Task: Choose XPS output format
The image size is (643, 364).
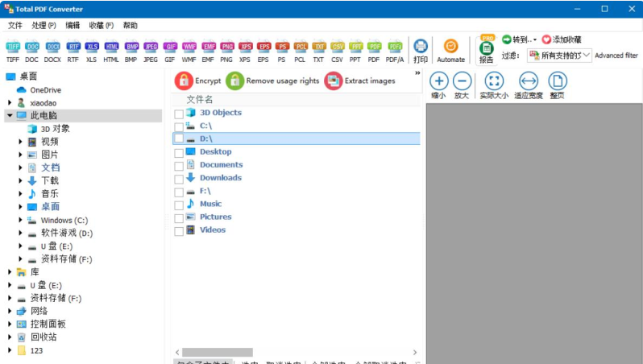Action: tap(245, 52)
